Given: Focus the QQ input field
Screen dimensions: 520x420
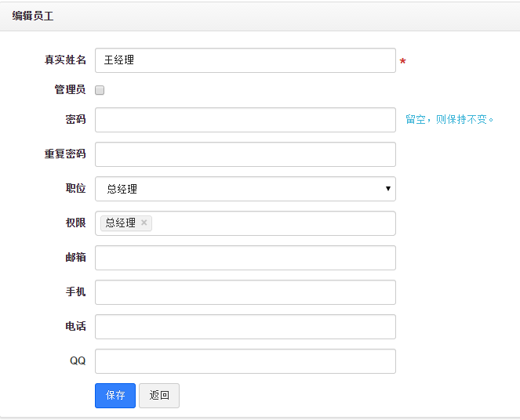Looking at the screenshot, I should pyautogui.click(x=245, y=361).
